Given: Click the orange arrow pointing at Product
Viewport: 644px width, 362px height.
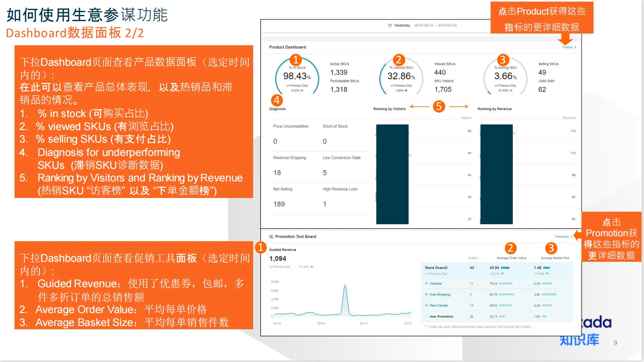Looking at the screenshot, I should click(565, 40).
